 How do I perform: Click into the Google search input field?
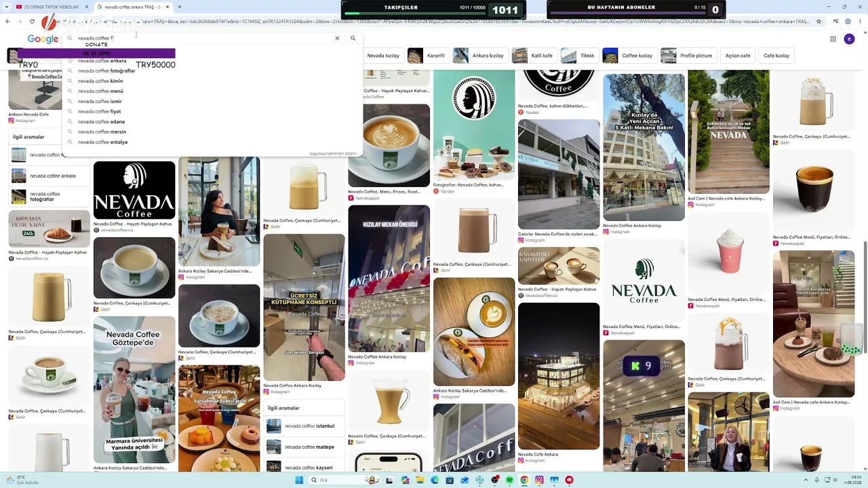(203, 39)
